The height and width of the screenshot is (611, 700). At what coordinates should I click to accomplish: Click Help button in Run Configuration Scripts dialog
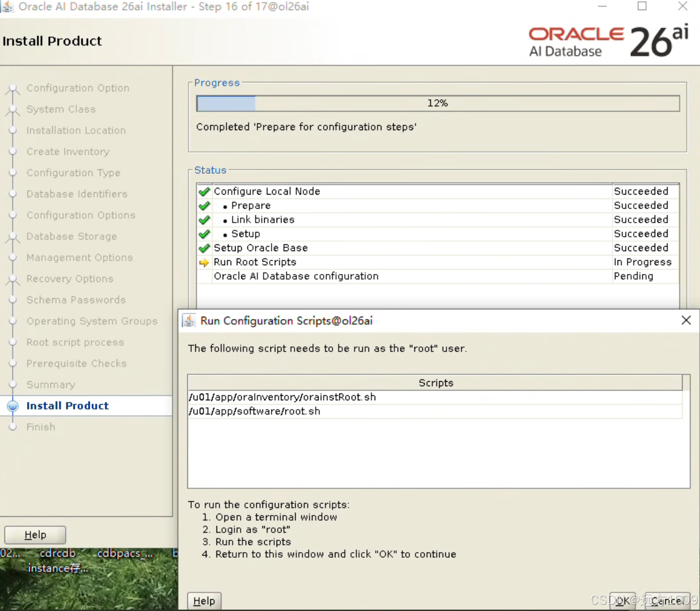coord(204,601)
